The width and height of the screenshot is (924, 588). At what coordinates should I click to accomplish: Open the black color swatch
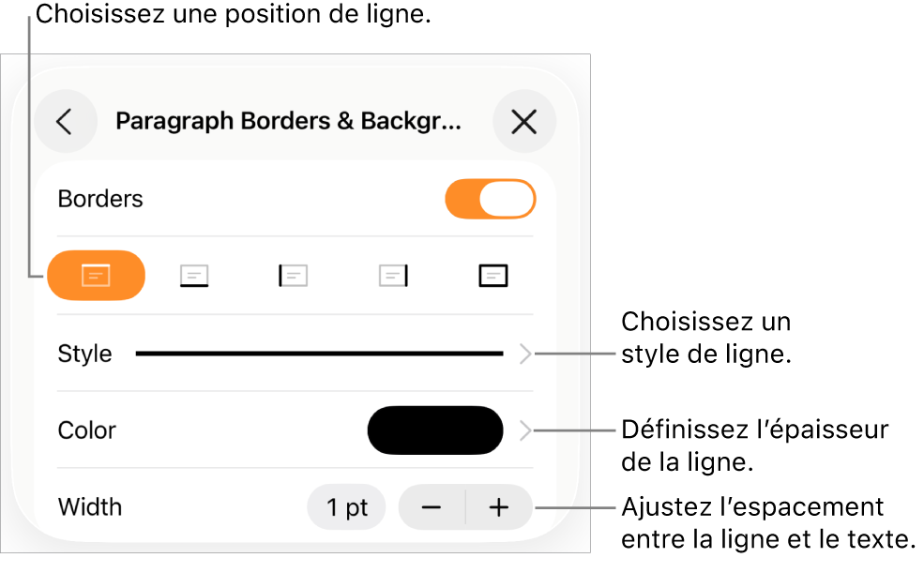(x=435, y=430)
